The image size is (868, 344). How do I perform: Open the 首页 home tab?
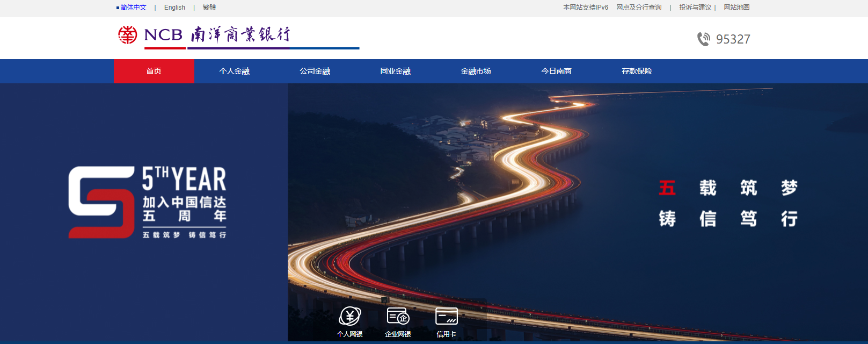(x=154, y=71)
